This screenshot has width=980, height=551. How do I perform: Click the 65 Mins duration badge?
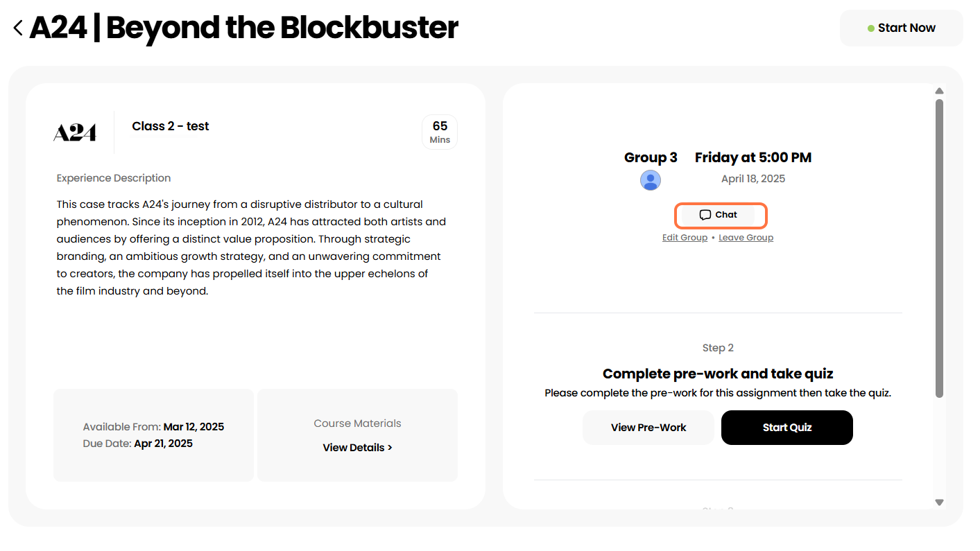pyautogui.click(x=440, y=132)
